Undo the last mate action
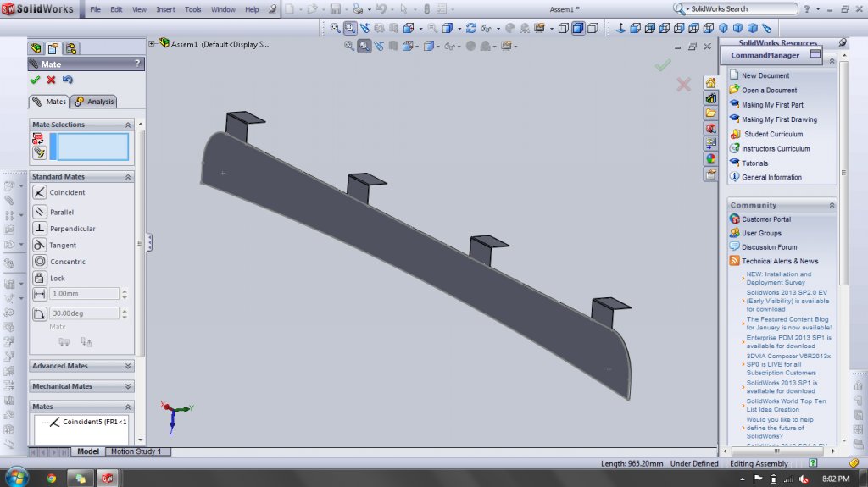Image resolution: width=868 pixels, height=487 pixels. pos(68,80)
